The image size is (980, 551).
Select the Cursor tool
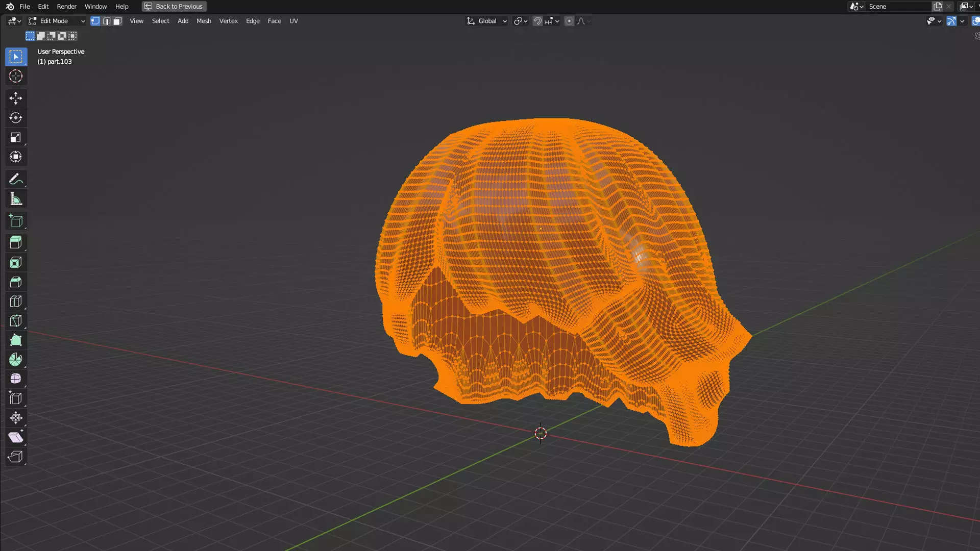(x=15, y=77)
